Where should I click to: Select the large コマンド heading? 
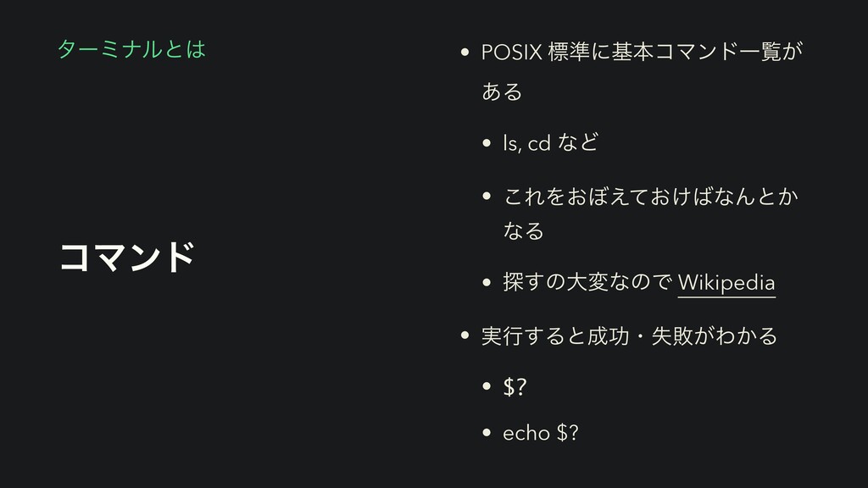pos(127,258)
